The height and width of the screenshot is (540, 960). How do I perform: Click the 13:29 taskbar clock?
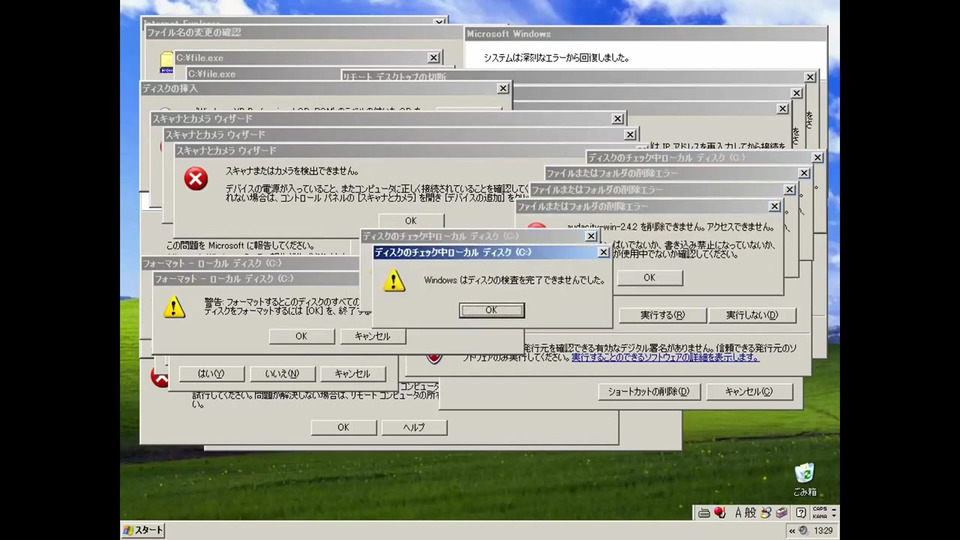click(x=823, y=531)
